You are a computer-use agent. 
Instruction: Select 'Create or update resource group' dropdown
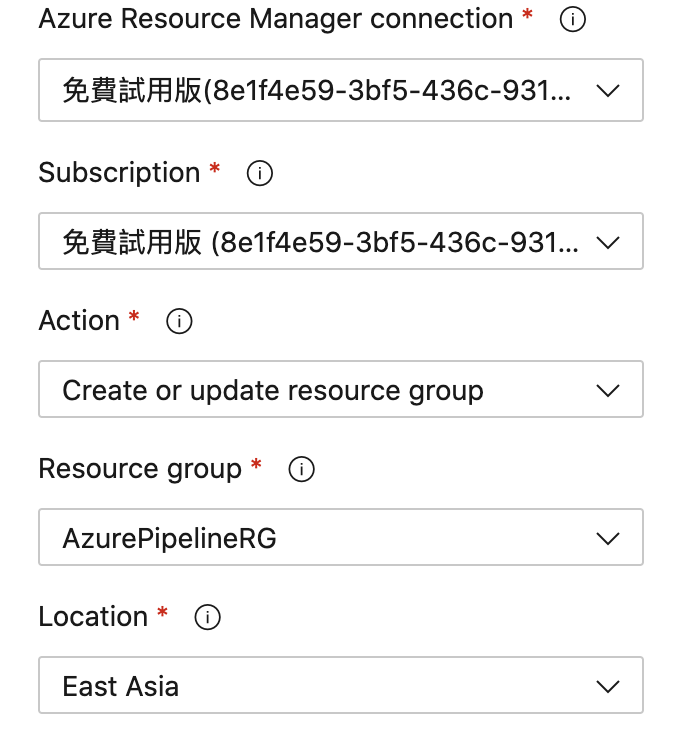pos(272,390)
